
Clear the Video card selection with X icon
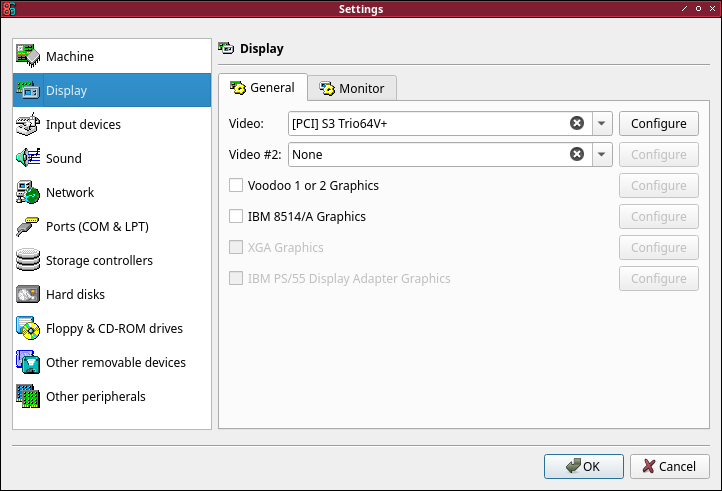tap(576, 123)
